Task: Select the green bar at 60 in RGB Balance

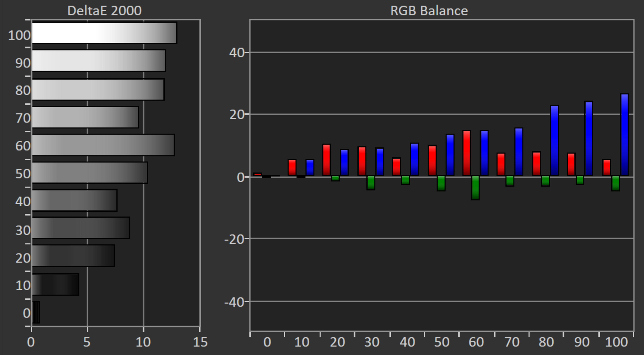Action: coord(475,188)
